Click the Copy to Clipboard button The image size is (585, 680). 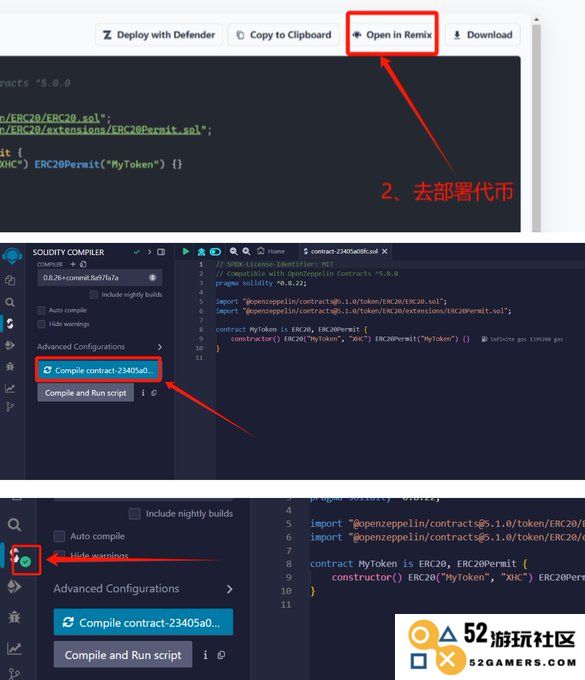[284, 35]
